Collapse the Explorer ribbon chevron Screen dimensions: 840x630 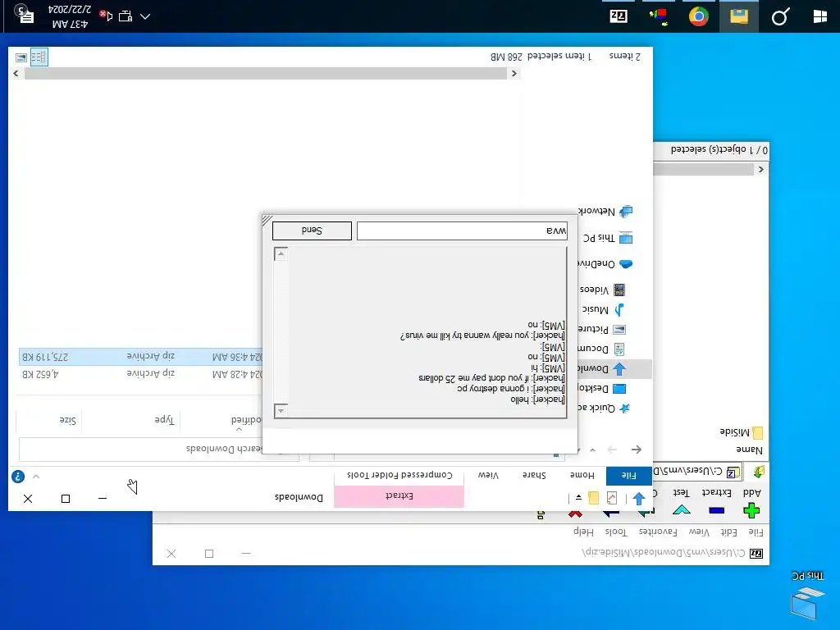pos(36,477)
